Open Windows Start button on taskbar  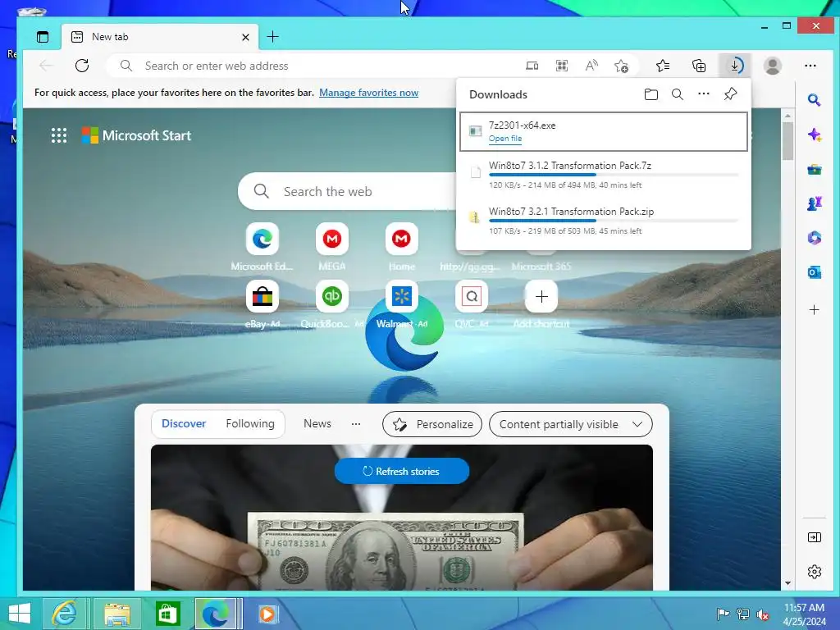tap(20, 614)
